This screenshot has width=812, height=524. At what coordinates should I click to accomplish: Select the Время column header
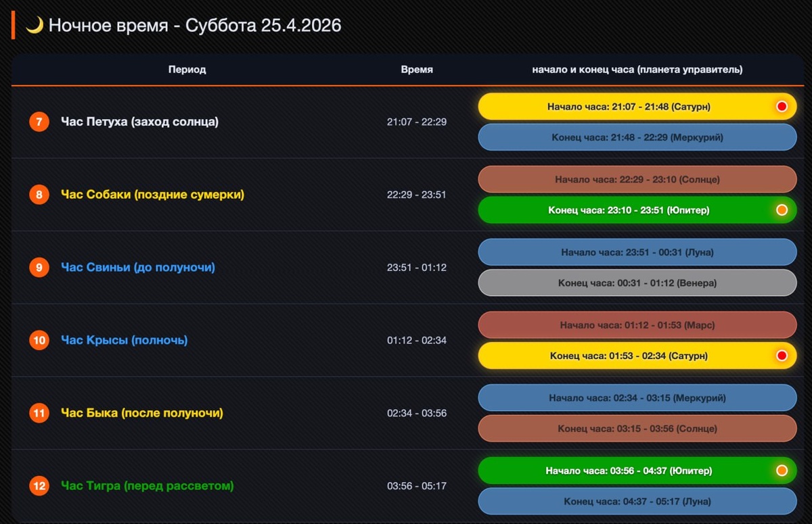[417, 70]
